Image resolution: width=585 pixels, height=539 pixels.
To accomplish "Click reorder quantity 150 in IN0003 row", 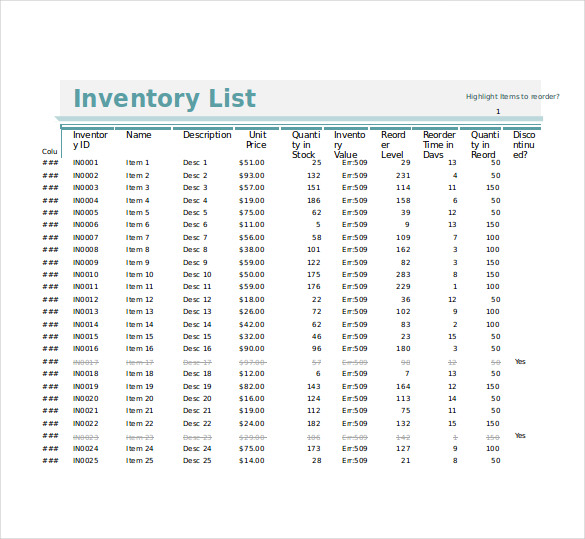I will [x=492, y=188].
